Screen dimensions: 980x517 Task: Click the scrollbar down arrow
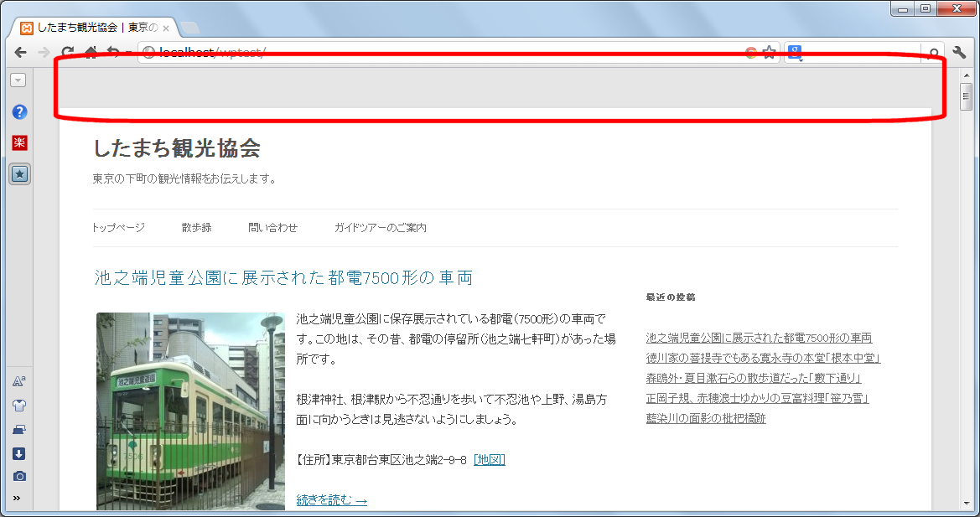pos(967,504)
